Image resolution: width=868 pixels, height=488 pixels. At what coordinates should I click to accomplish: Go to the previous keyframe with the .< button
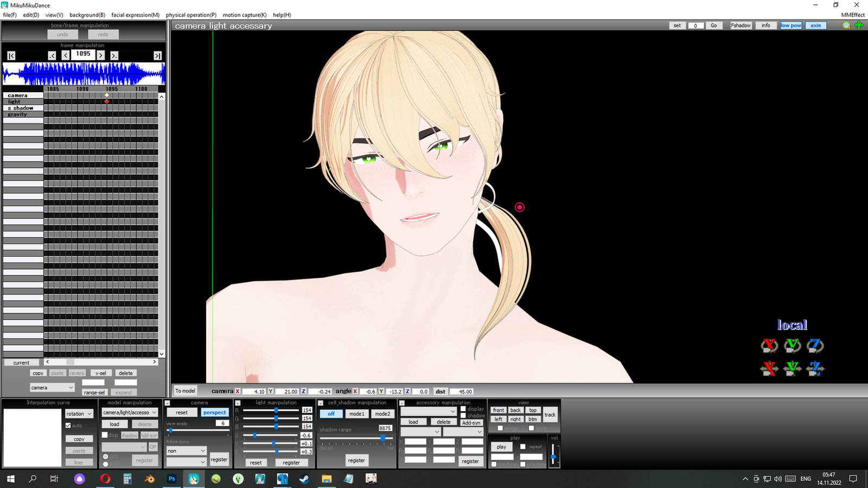click(52, 55)
